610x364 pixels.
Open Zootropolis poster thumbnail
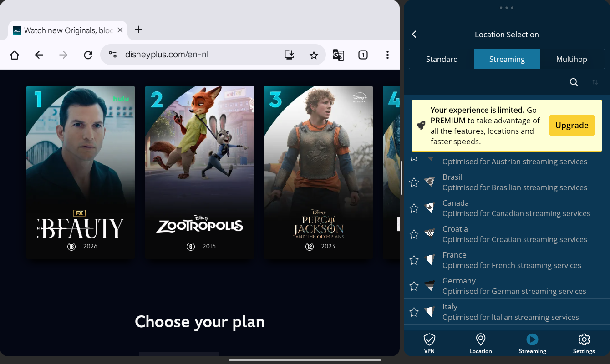click(199, 172)
